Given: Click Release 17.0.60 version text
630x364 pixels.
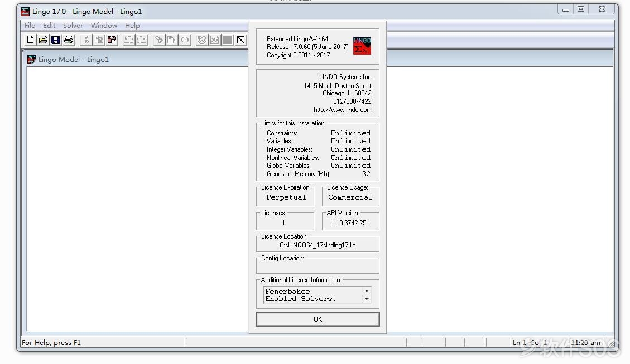Looking at the screenshot, I should point(308,47).
